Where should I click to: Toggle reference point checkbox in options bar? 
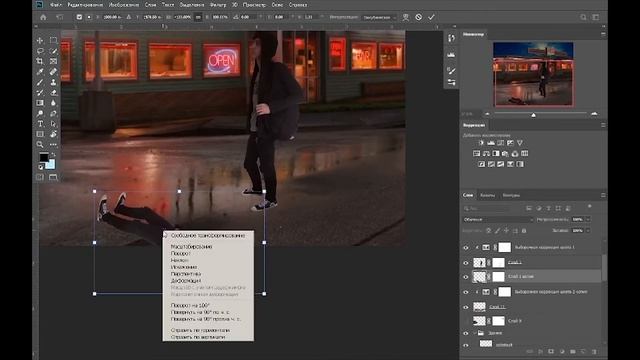pos(79,17)
